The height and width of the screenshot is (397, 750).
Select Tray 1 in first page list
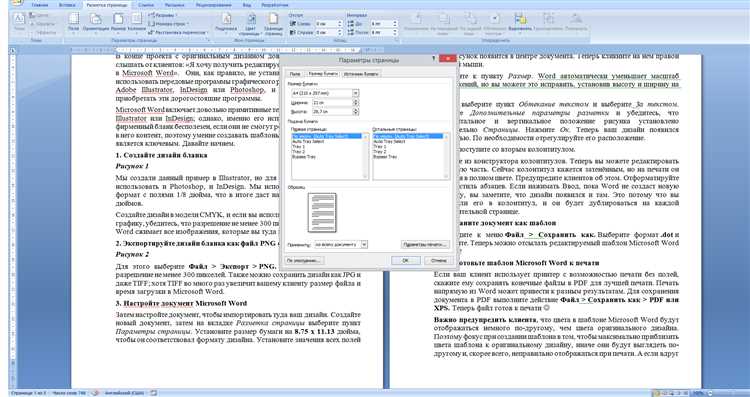click(298, 147)
